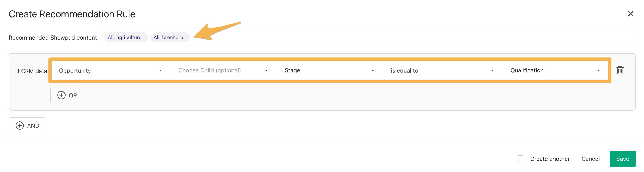Delete the CRM rule with trash icon
Screen dimensions: 644x172
[x=620, y=70]
